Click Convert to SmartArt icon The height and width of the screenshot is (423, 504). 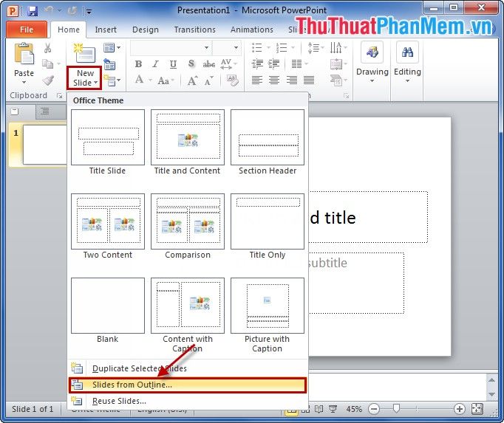coord(338,80)
